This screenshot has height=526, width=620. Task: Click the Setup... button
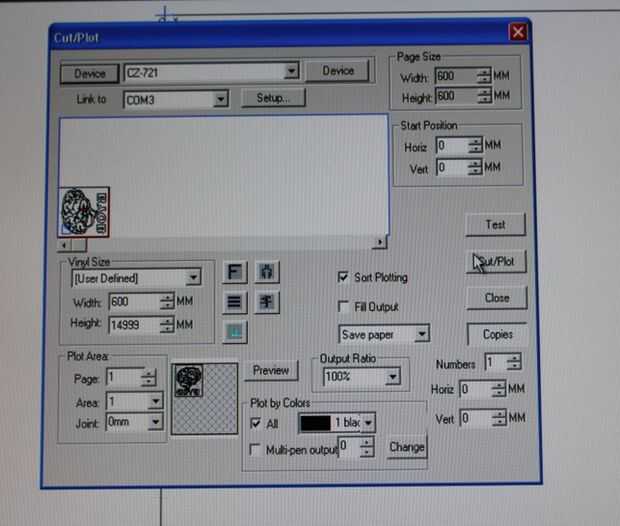(x=273, y=98)
